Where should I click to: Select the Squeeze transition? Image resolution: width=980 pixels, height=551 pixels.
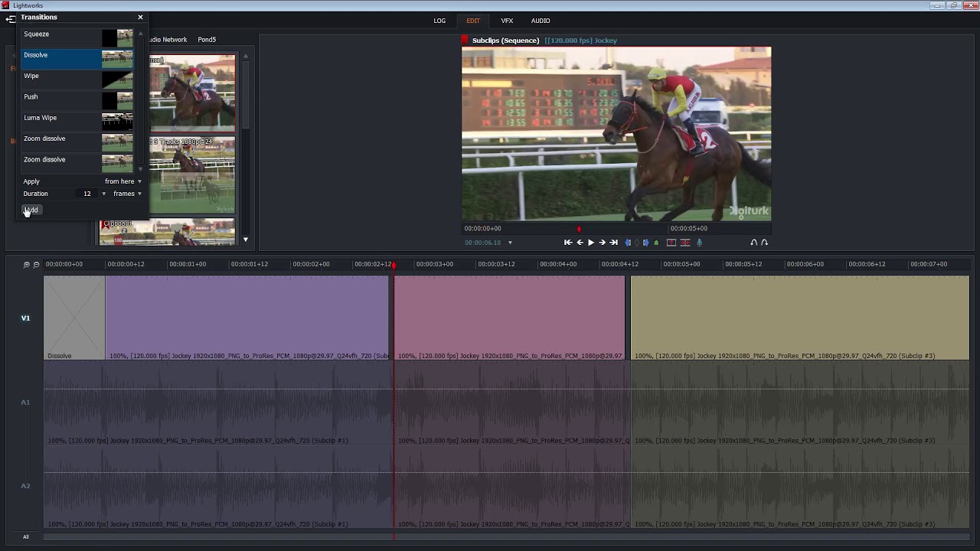coord(78,37)
